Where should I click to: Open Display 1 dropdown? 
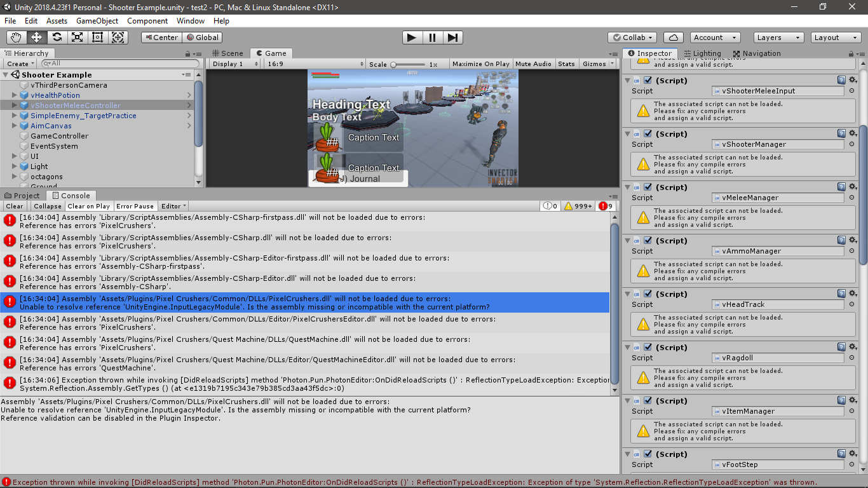(235, 64)
